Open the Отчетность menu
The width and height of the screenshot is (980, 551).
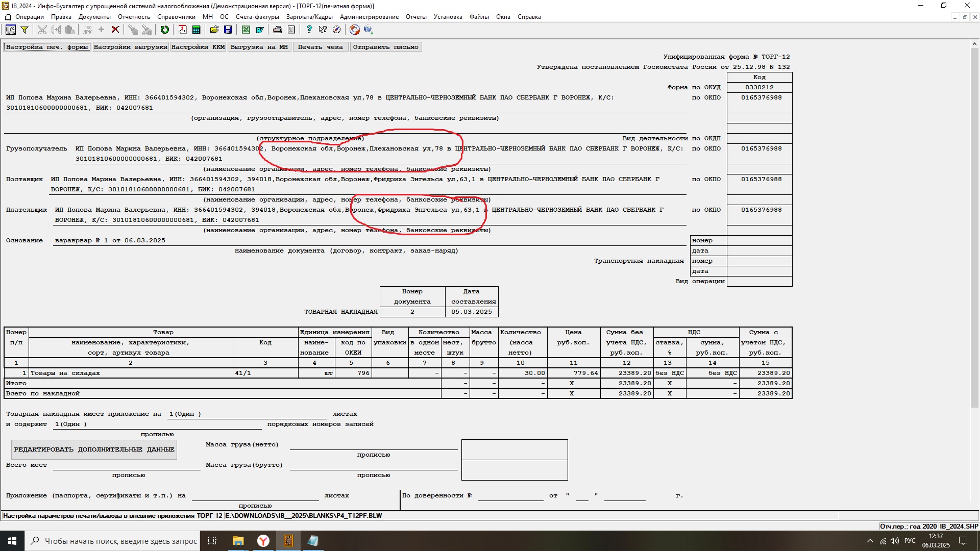pos(134,17)
